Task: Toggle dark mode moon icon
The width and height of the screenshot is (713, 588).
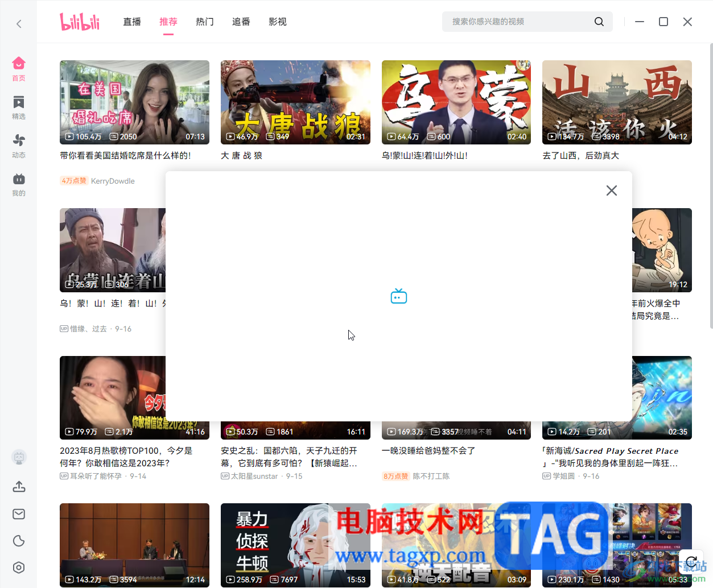Action: (19, 541)
